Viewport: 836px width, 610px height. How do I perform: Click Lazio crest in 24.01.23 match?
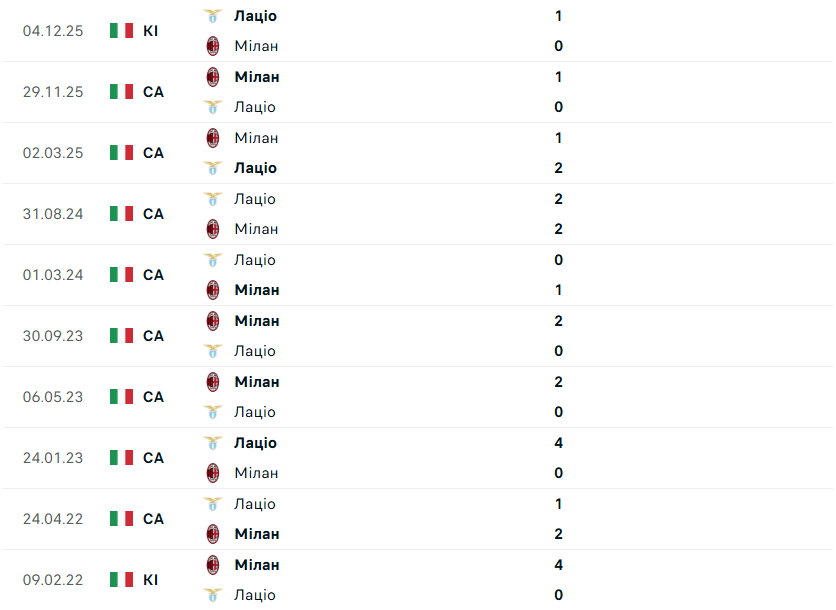(212, 443)
